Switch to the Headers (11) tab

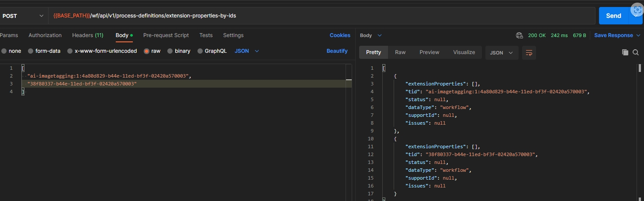pyautogui.click(x=87, y=35)
